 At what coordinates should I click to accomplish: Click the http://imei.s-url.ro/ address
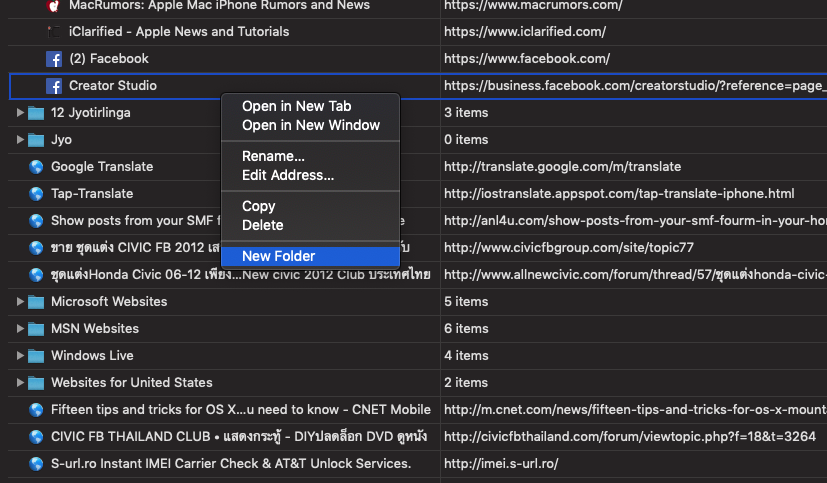(x=501, y=463)
